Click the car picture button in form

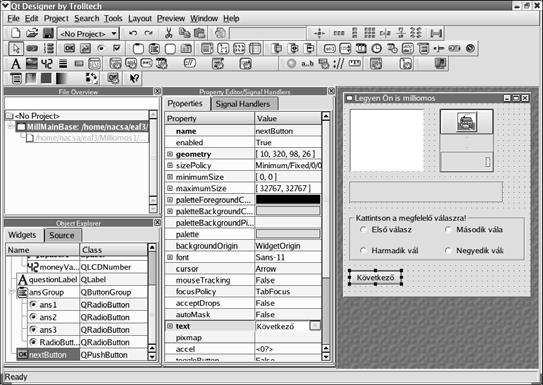click(x=466, y=122)
